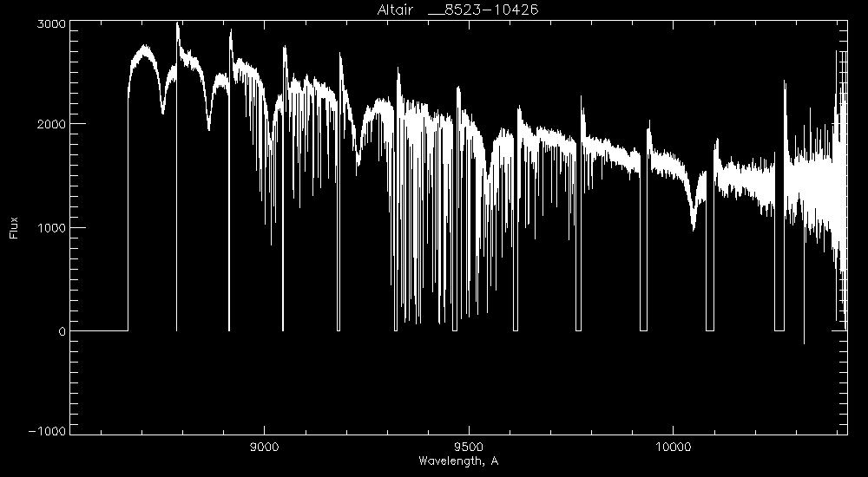Click the 10000 x-axis tick label

tap(674, 448)
